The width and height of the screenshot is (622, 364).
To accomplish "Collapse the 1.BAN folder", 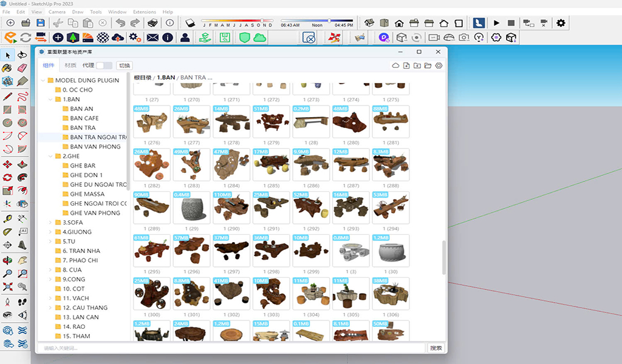I will [x=50, y=99].
